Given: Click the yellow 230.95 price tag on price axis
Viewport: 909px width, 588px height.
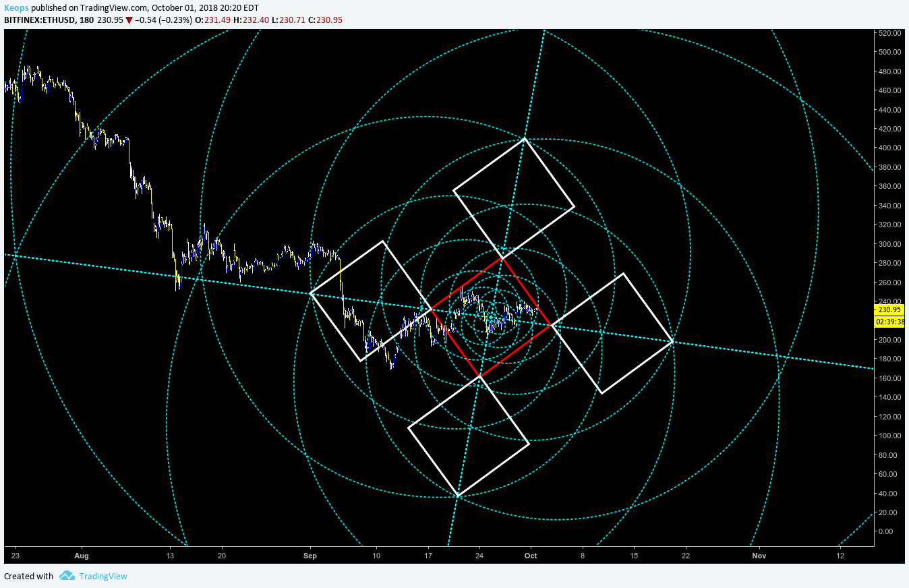Looking at the screenshot, I should (x=889, y=310).
